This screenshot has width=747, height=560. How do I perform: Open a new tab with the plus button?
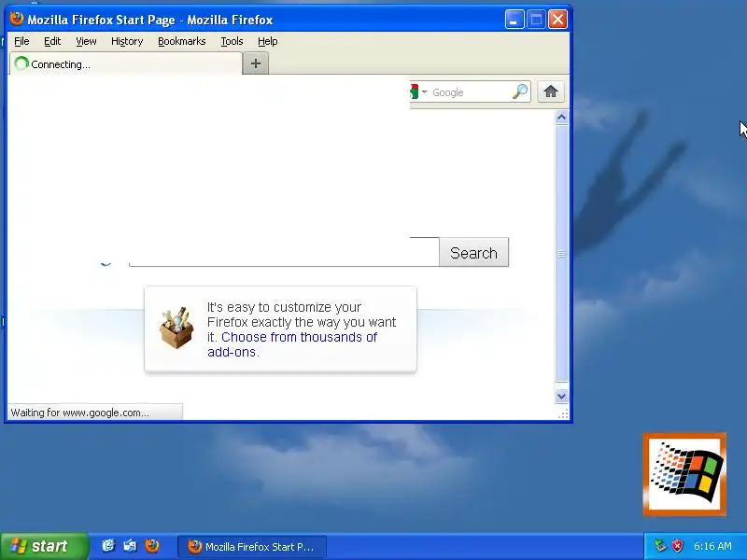(x=256, y=63)
